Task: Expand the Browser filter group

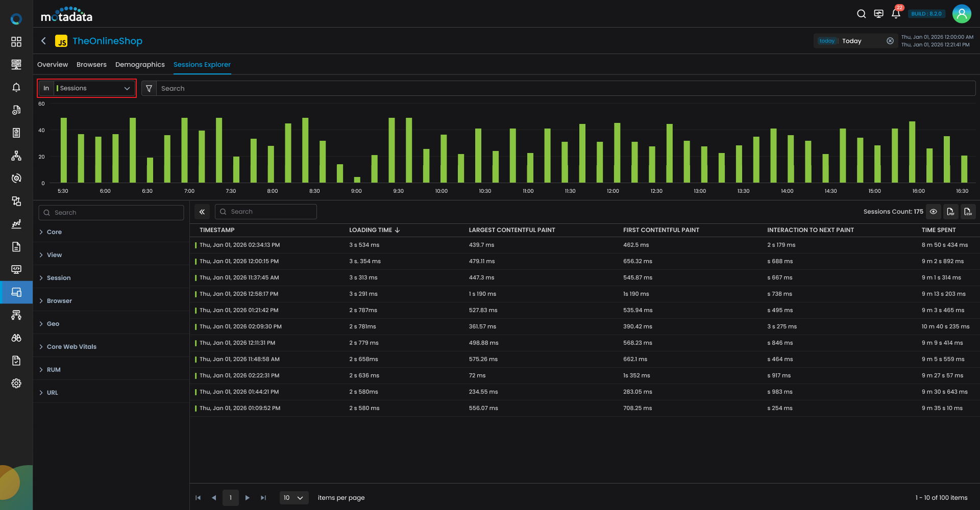Action: [59, 301]
